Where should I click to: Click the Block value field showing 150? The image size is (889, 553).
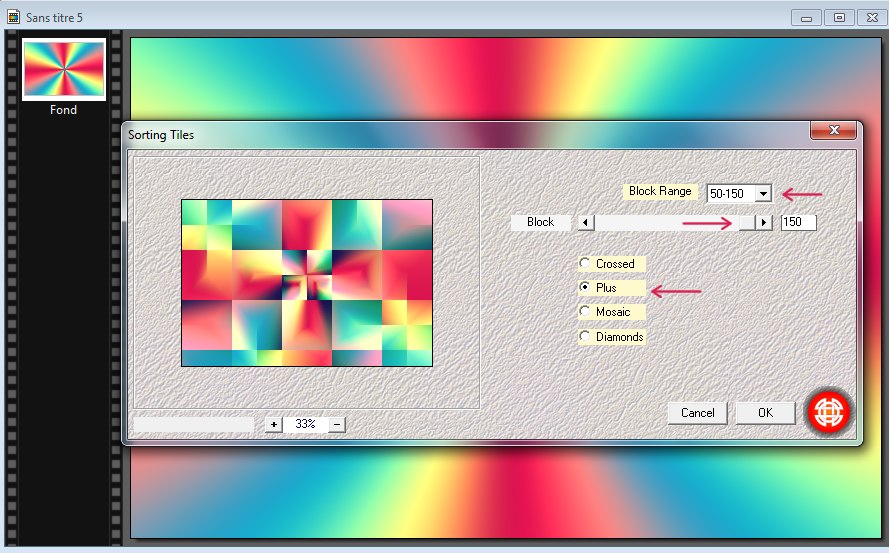point(798,222)
